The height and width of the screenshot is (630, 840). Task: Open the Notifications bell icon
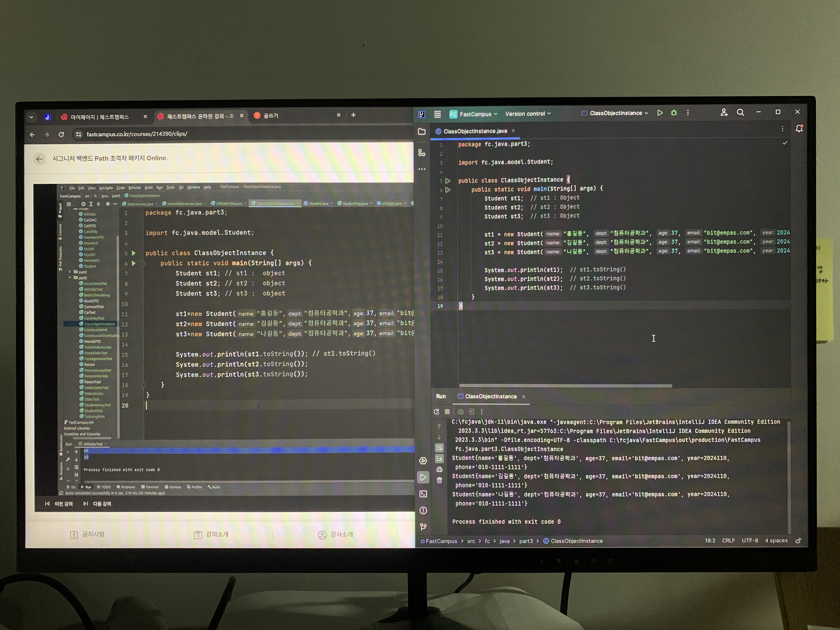(799, 129)
